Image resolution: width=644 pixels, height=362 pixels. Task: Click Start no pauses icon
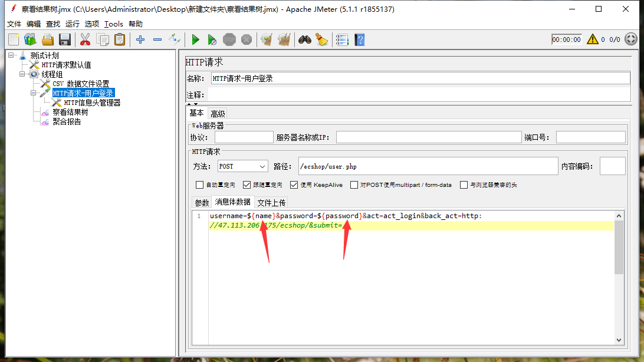click(212, 40)
